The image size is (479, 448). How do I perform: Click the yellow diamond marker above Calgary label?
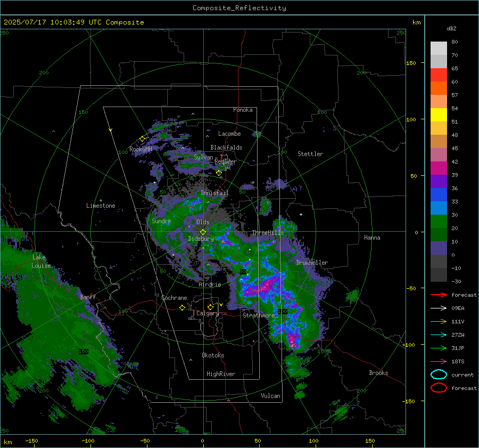pyautogui.click(x=210, y=307)
